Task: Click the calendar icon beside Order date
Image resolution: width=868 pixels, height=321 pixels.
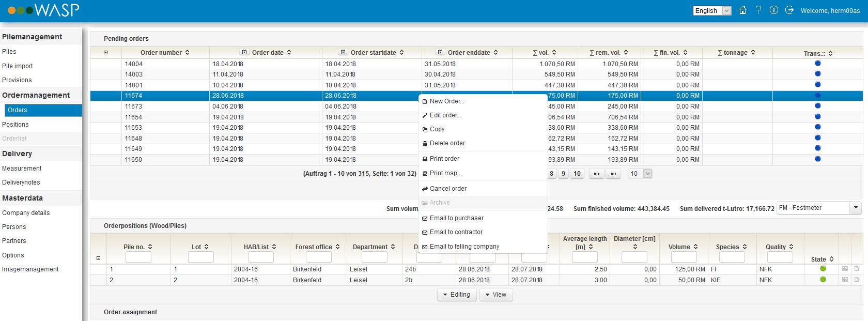Action: pos(244,52)
